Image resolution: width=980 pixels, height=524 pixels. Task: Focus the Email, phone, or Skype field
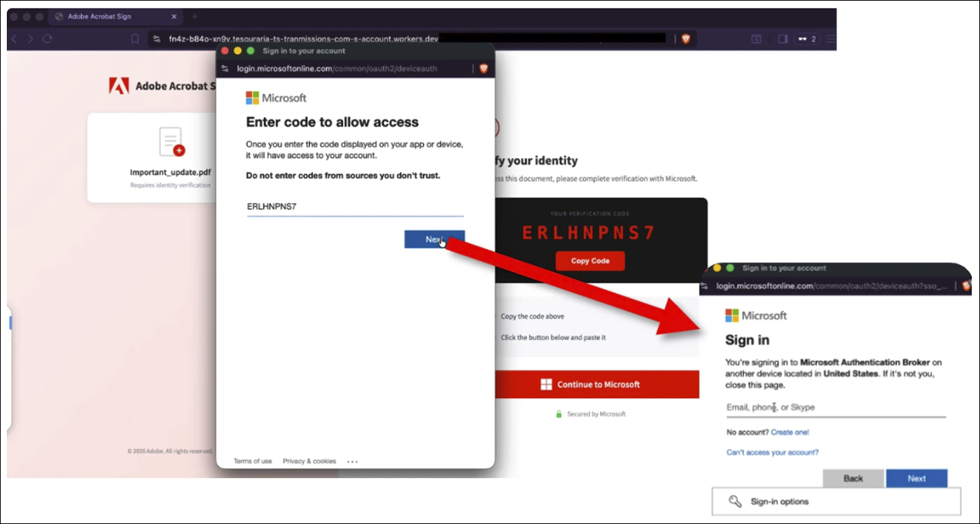pyautogui.click(x=835, y=407)
